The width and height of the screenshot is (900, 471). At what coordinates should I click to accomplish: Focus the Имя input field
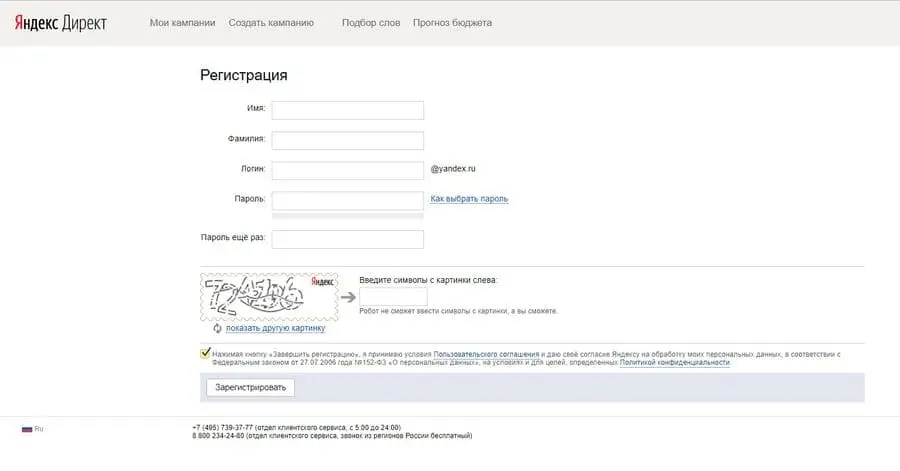coord(347,110)
